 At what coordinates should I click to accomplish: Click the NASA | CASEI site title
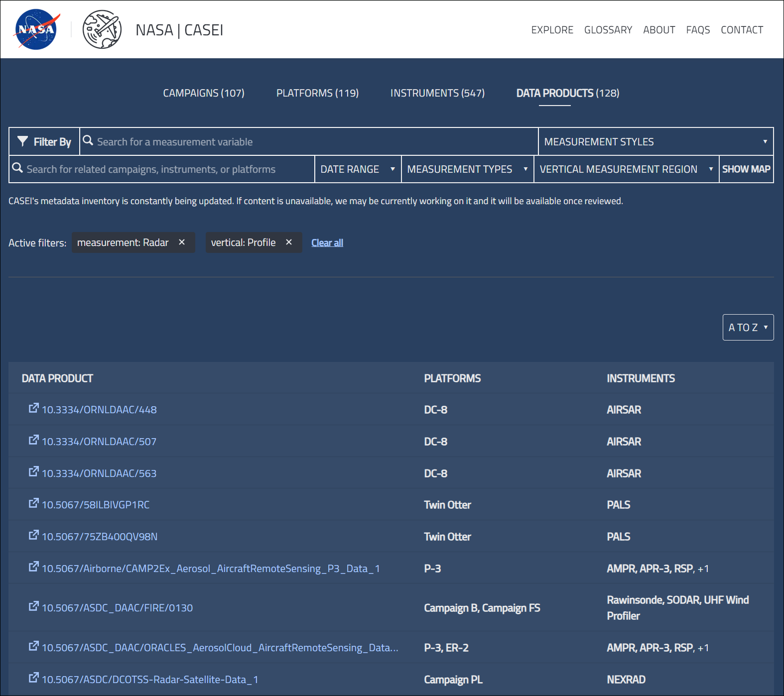(179, 30)
